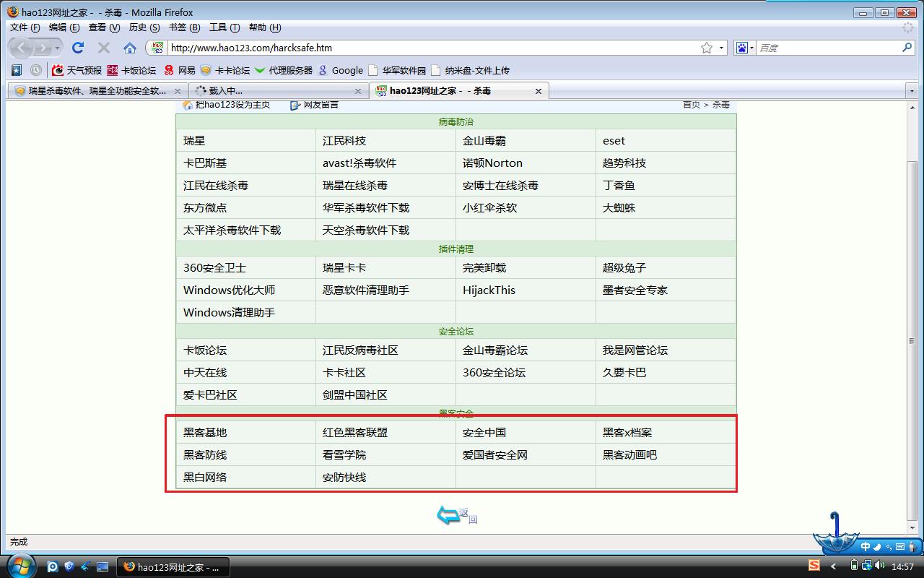Go to Firefox home page
The width and height of the screenshot is (924, 578).
click(130, 48)
